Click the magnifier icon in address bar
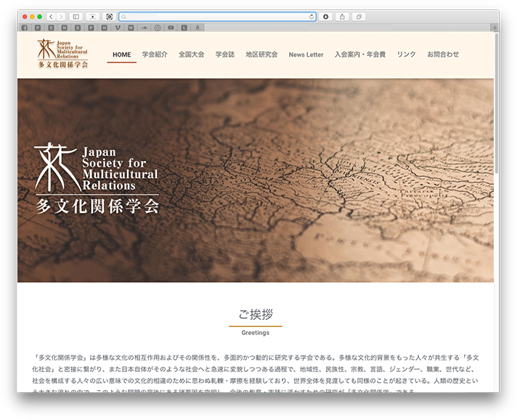The width and height of the screenshot is (517, 420). 124,17
